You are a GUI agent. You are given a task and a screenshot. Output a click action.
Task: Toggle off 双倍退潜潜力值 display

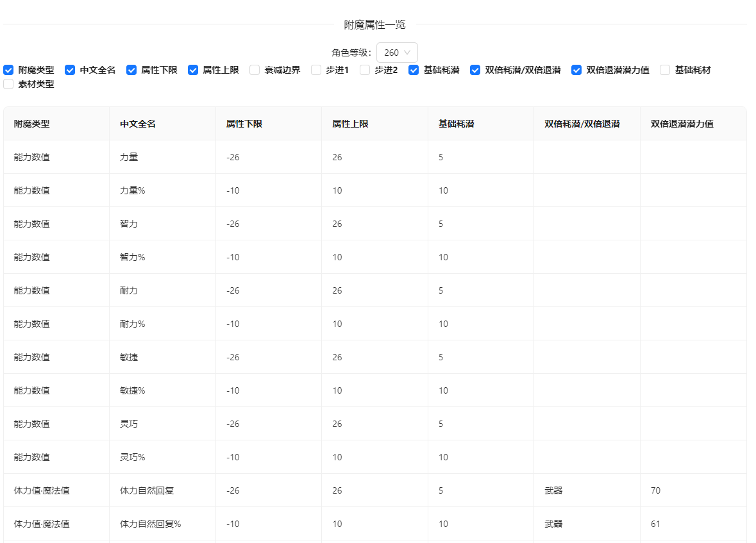[x=576, y=70]
